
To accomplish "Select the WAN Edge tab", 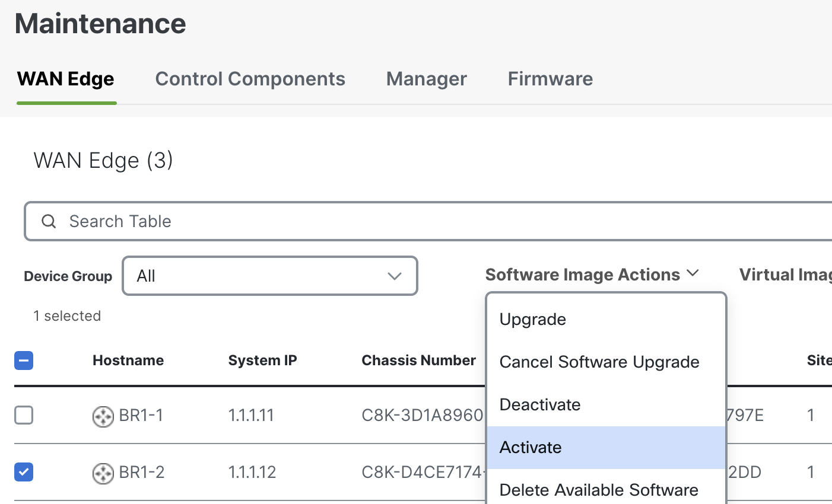I will pyautogui.click(x=66, y=79).
